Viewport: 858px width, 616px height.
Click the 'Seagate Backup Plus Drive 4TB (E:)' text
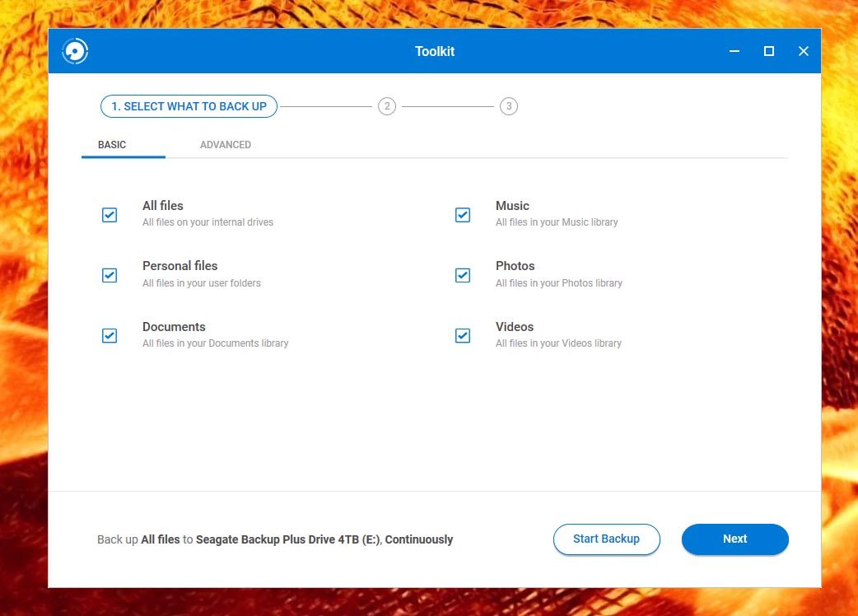[x=288, y=539]
